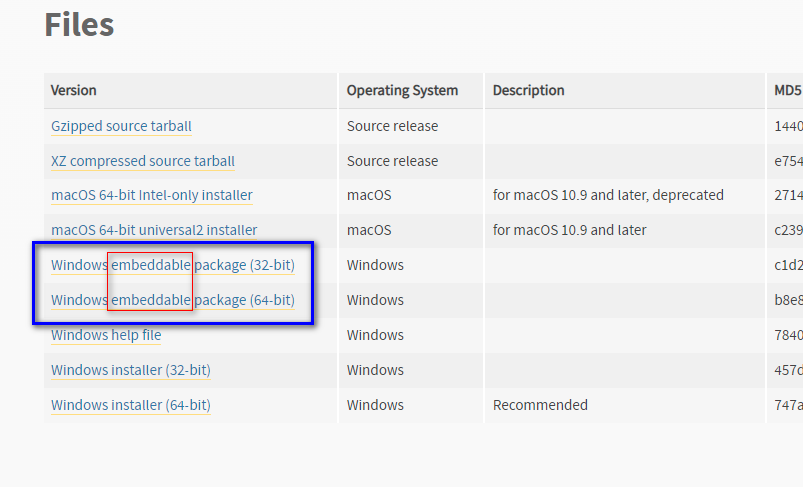Click the MD5 column header
The height and width of the screenshot is (487, 803).
787,90
